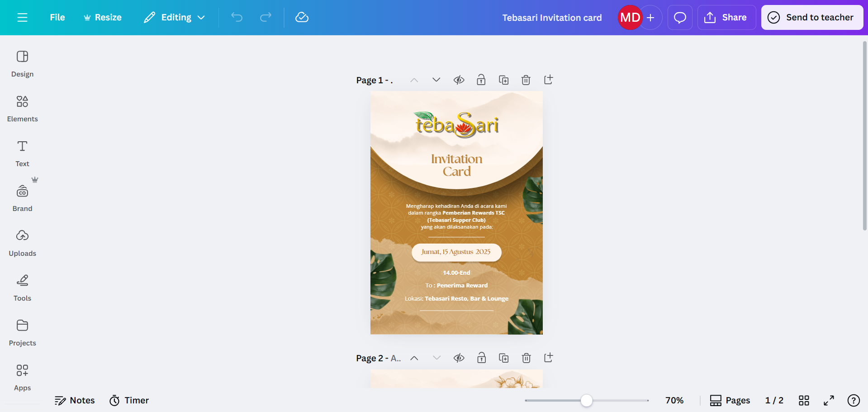868x412 pixels.
Task: Select the Mengharap kehadiran paragraph
Action: click(x=456, y=216)
